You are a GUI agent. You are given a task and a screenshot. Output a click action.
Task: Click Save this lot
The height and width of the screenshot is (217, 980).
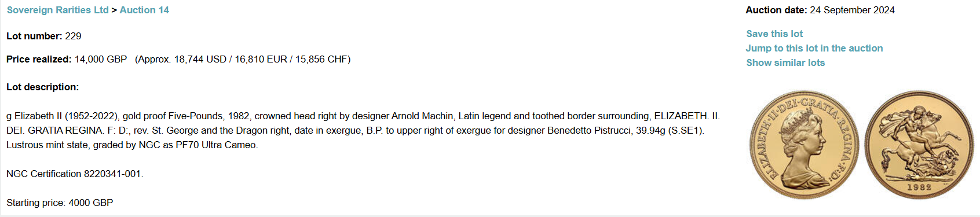tap(774, 34)
